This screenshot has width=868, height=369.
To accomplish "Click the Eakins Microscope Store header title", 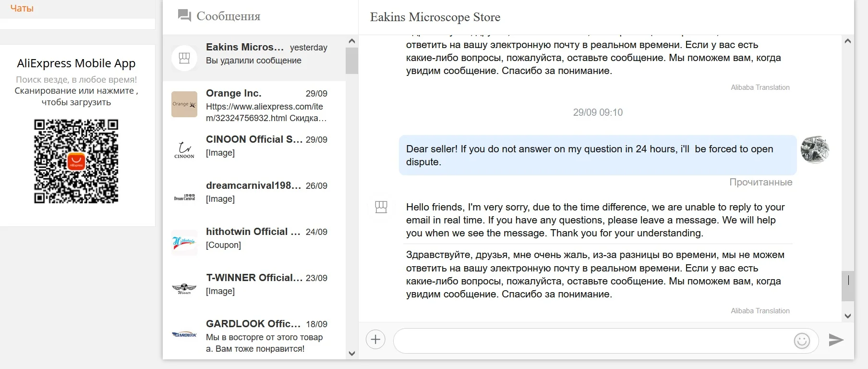I will (x=435, y=17).
